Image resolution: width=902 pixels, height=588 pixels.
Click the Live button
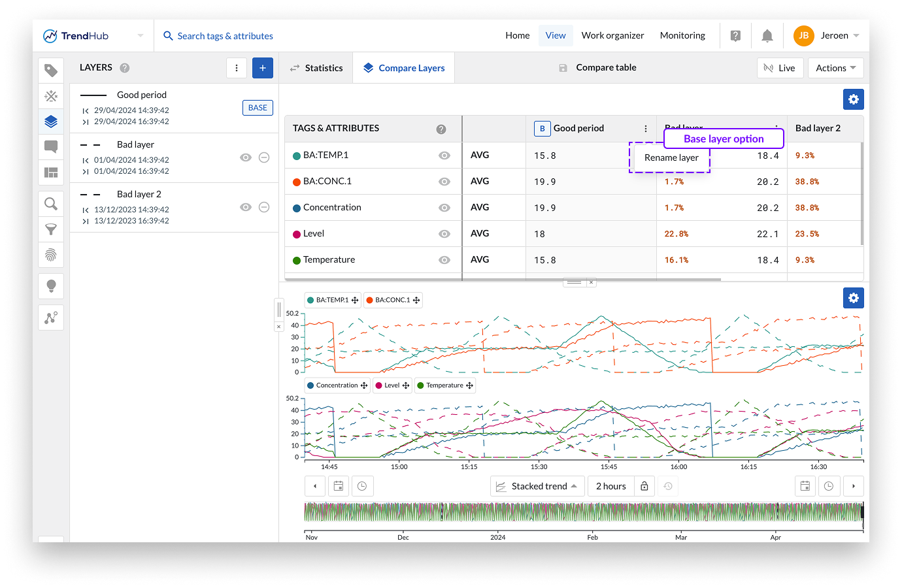point(780,68)
